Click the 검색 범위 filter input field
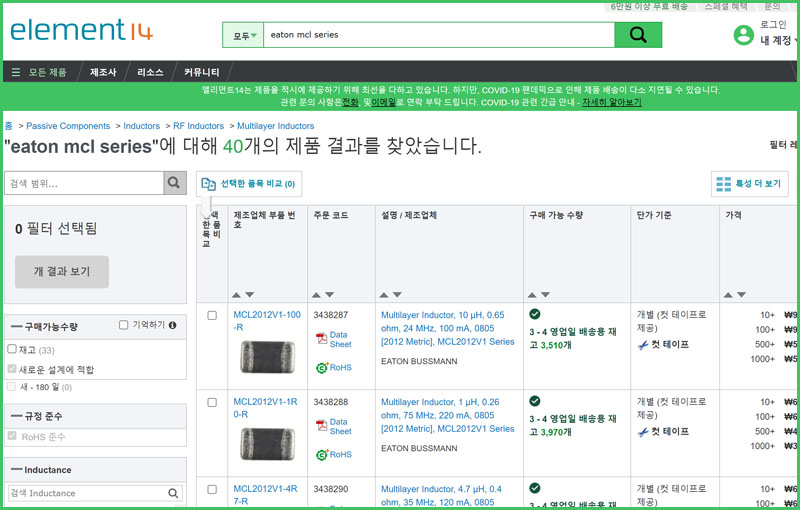Screen dimensions: 800x510 84,183
